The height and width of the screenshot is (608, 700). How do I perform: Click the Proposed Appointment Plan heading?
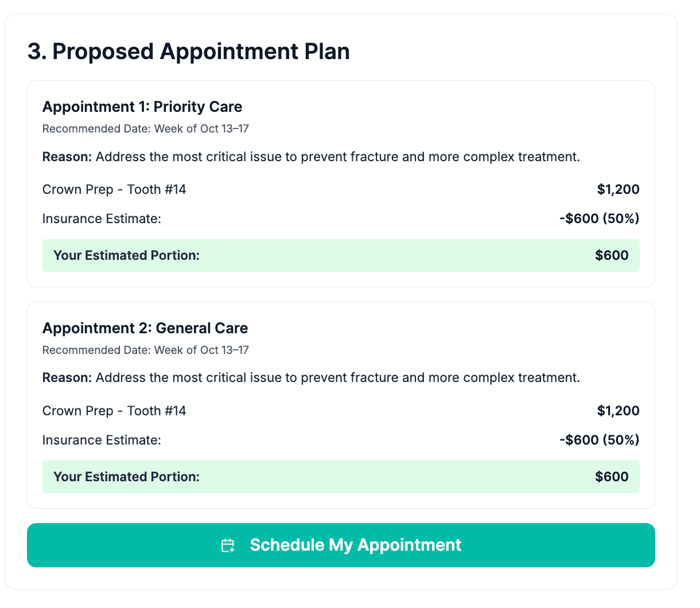189,52
